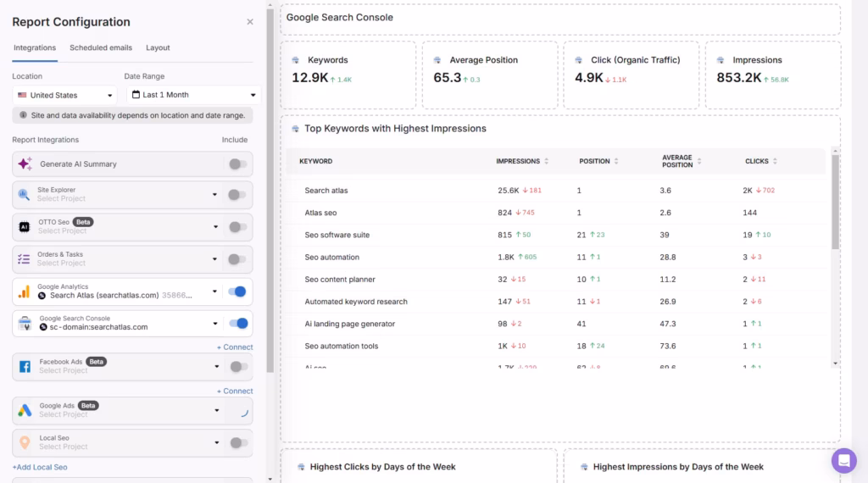Enable the Generate AI Summary toggle

pos(238,164)
